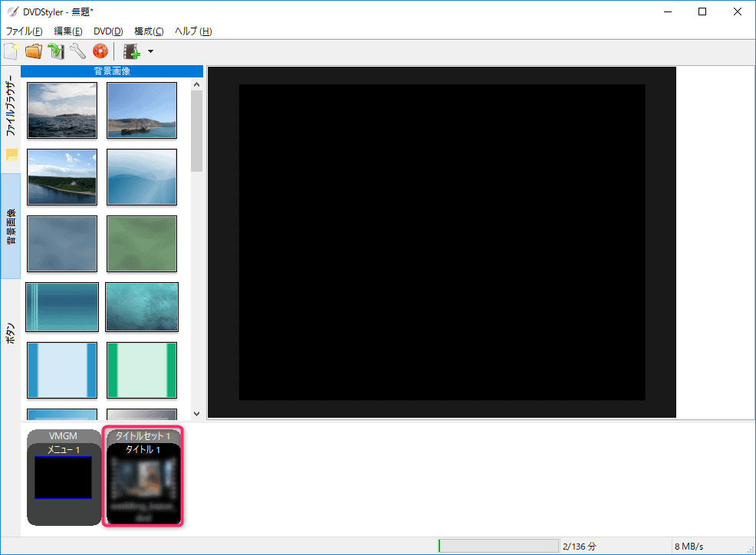Open the 編集(E) menu
Viewport: 756px width, 555px height.
(67, 31)
